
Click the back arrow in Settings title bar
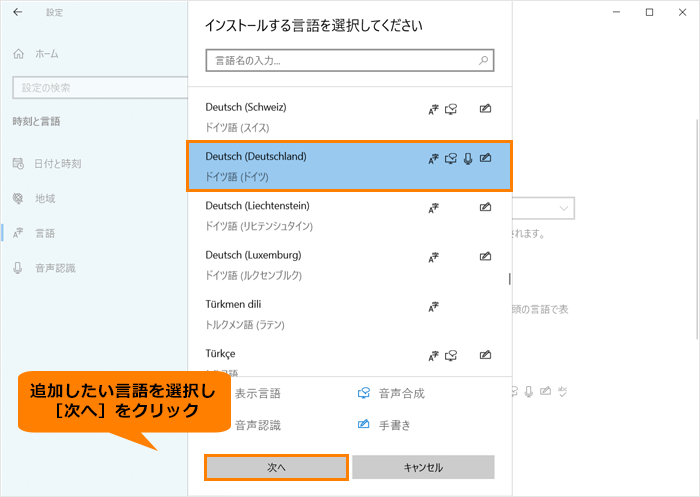[17, 13]
